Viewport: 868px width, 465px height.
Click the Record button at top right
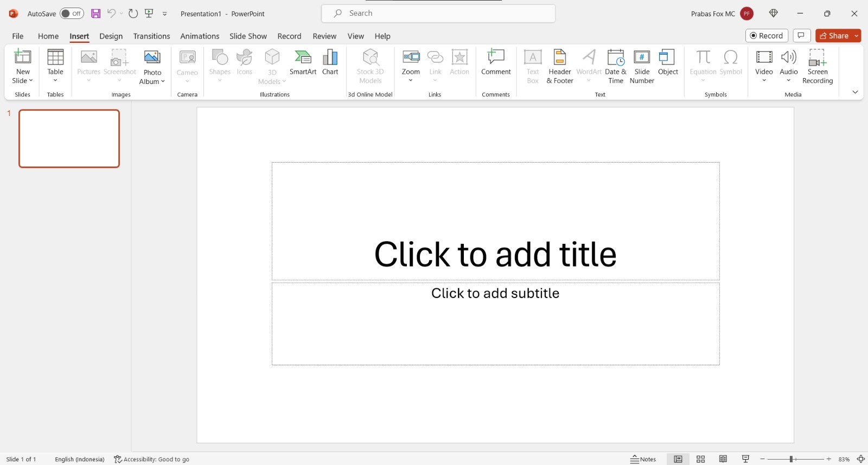tap(767, 36)
